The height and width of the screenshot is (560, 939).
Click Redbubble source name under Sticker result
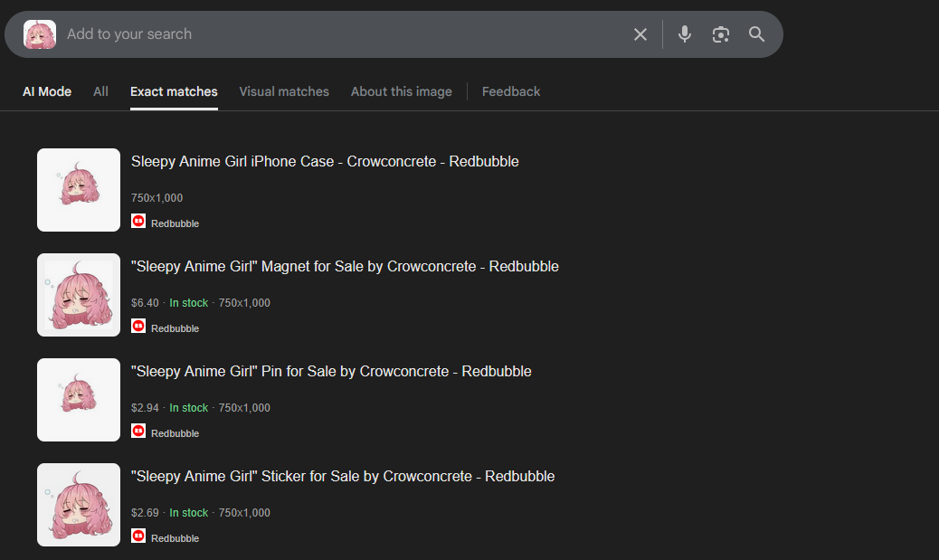coord(175,538)
